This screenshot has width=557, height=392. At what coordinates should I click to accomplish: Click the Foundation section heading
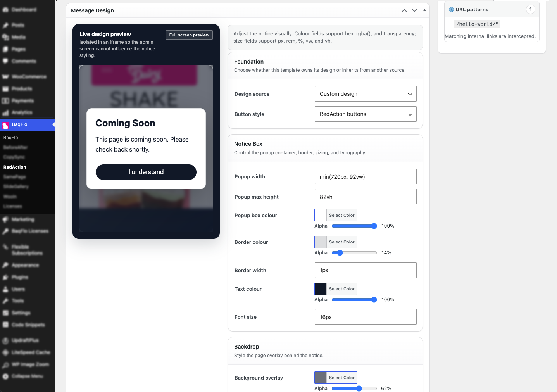click(x=249, y=62)
